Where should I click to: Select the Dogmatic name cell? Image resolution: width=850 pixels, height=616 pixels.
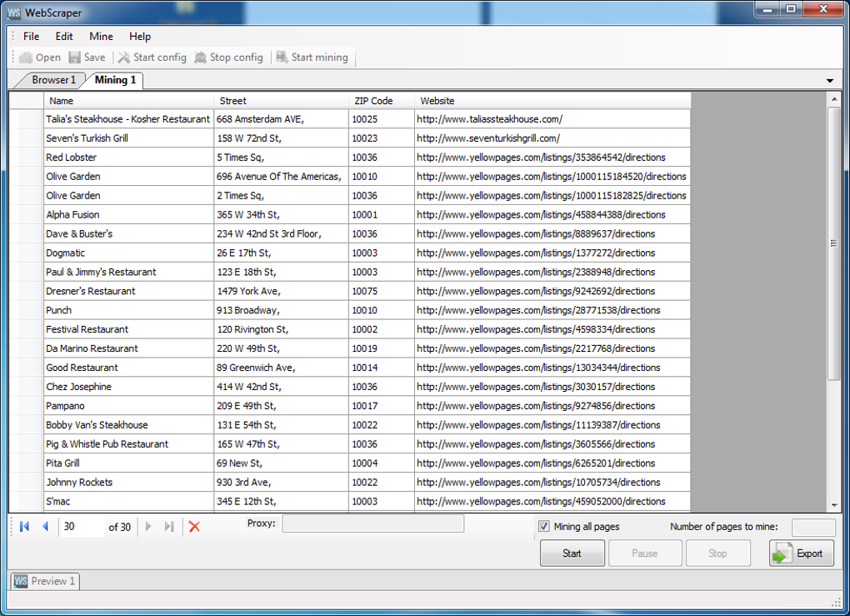128,253
